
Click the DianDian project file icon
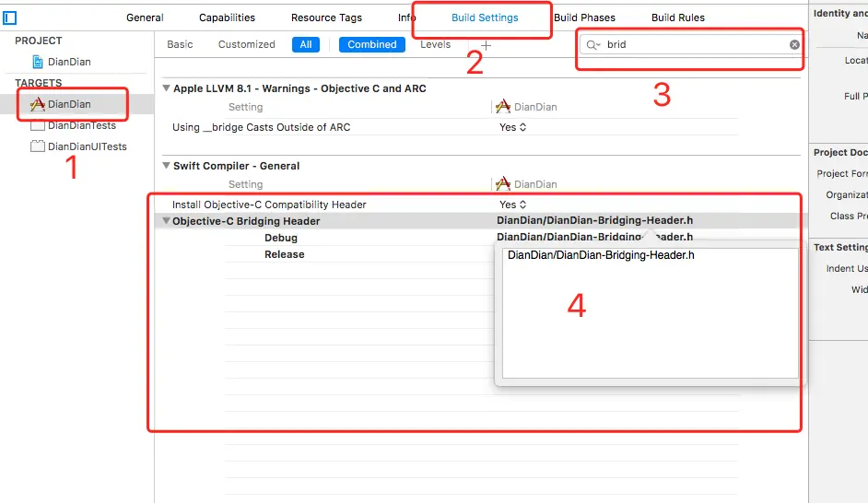click(x=38, y=62)
